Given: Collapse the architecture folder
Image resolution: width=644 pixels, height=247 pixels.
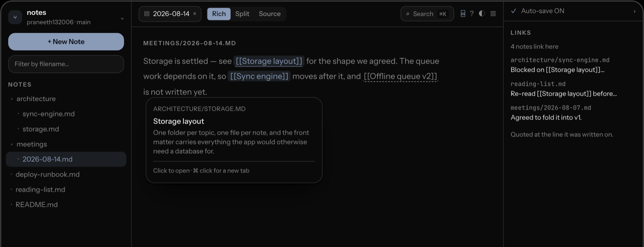Looking at the screenshot, I should point(36,99).
